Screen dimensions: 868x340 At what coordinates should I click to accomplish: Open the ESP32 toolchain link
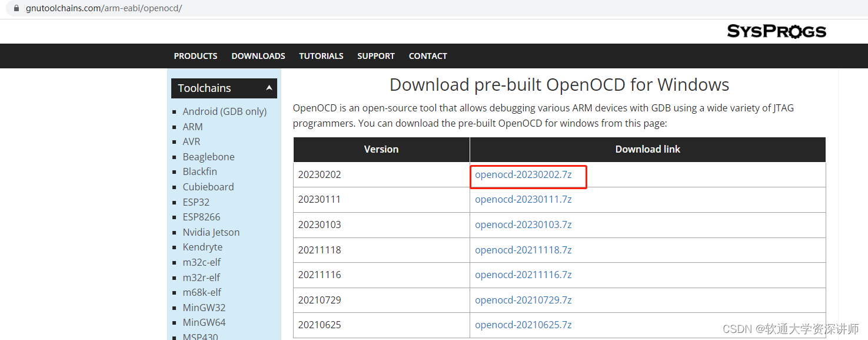[x=196, y=202]
